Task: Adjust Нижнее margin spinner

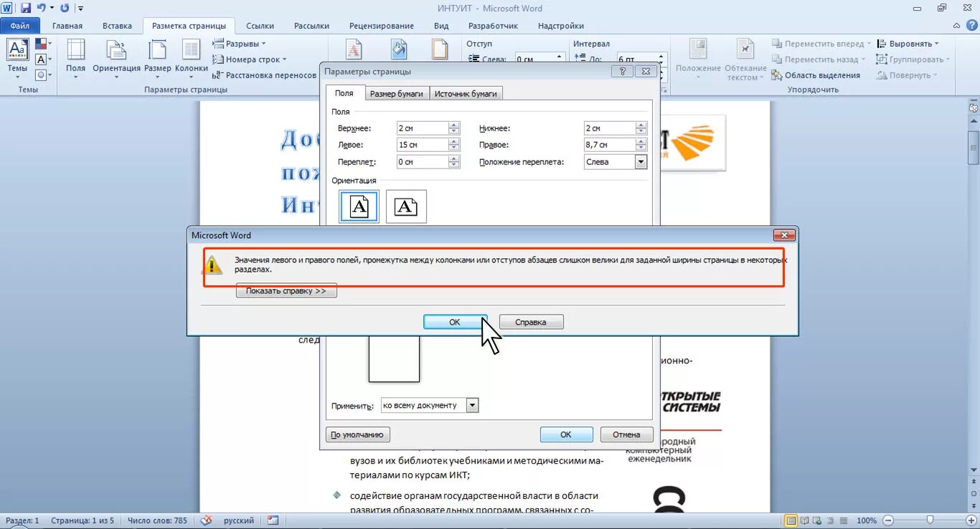Action: (x=641, y=128)
